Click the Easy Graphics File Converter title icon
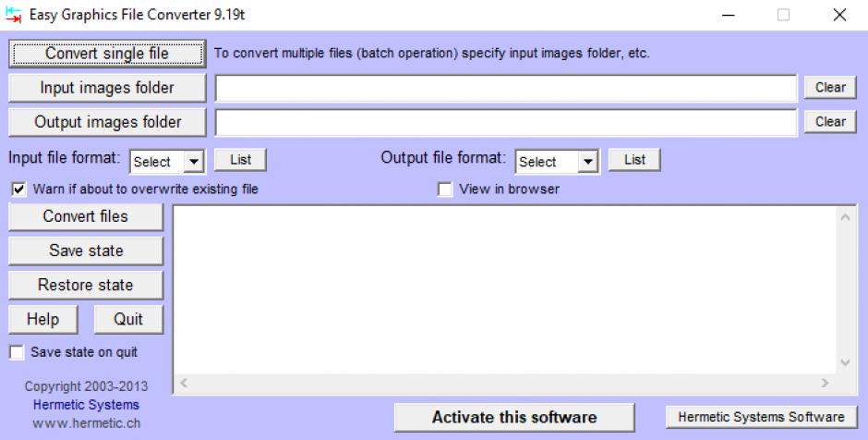The image size is (868, 440). coord(14,15)
